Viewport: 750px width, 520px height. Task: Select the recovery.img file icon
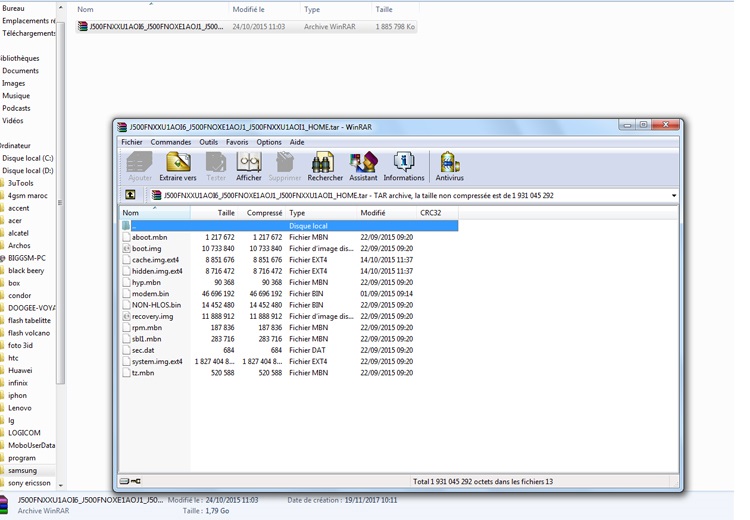[x=126, y=316]
